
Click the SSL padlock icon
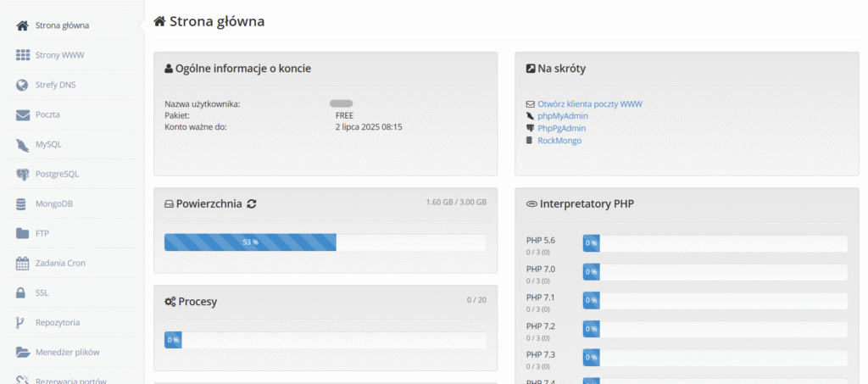(x=21, y=292)
